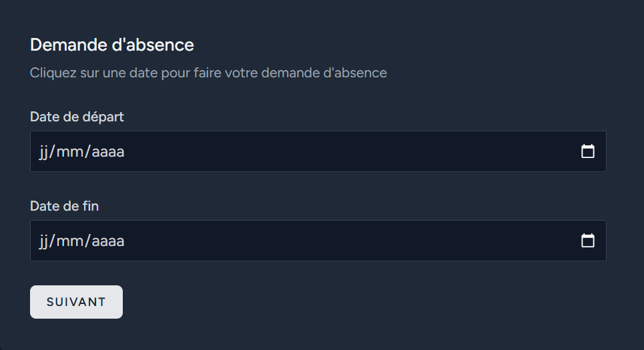Open the calendar picker for Date de fin
The height and width of the screenshot is (350, 644).
[x=588, y=241]
